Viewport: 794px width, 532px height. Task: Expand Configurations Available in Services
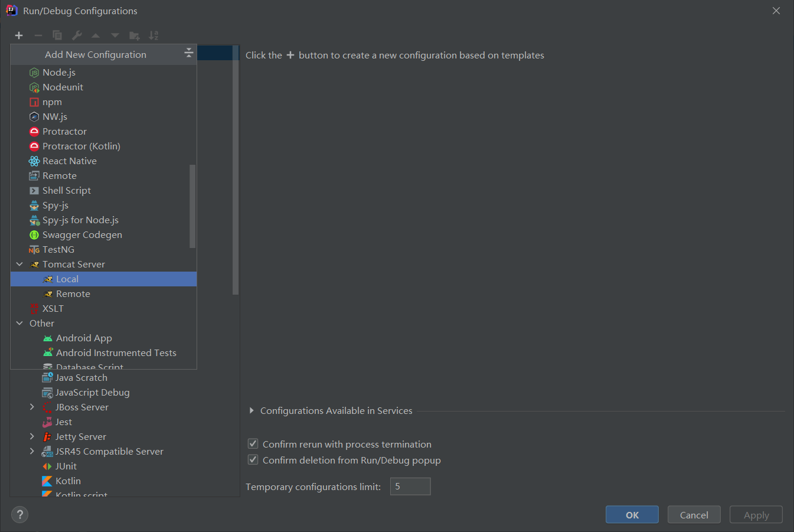[251, 410]
